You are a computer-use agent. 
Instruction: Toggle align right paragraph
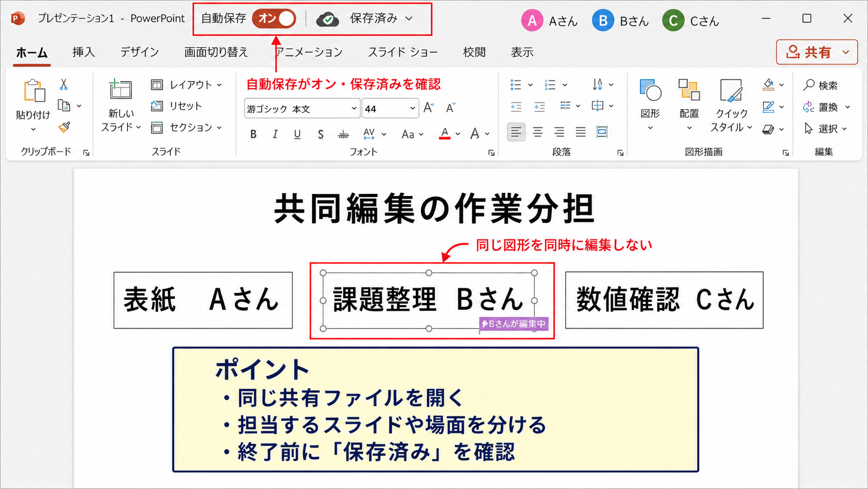[x=559, y=132]
